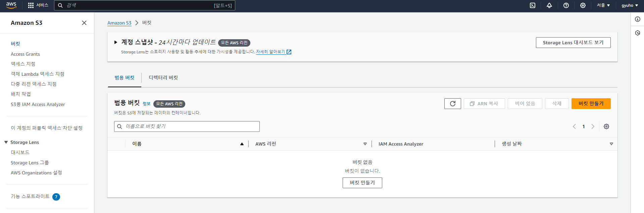This screenshot has width=644, height=213.
Task: Expand the 계정 스냅샷 section
Action: 116,42
